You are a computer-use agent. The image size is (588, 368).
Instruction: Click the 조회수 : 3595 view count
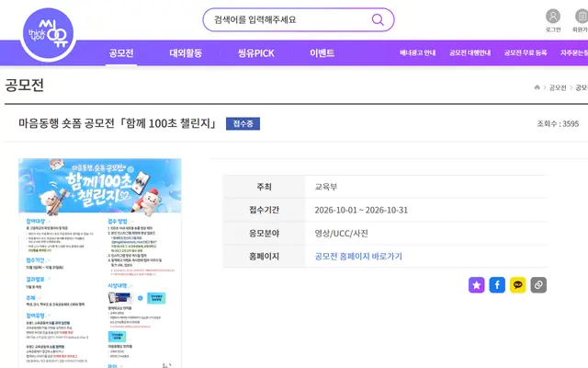coord(558,123)
